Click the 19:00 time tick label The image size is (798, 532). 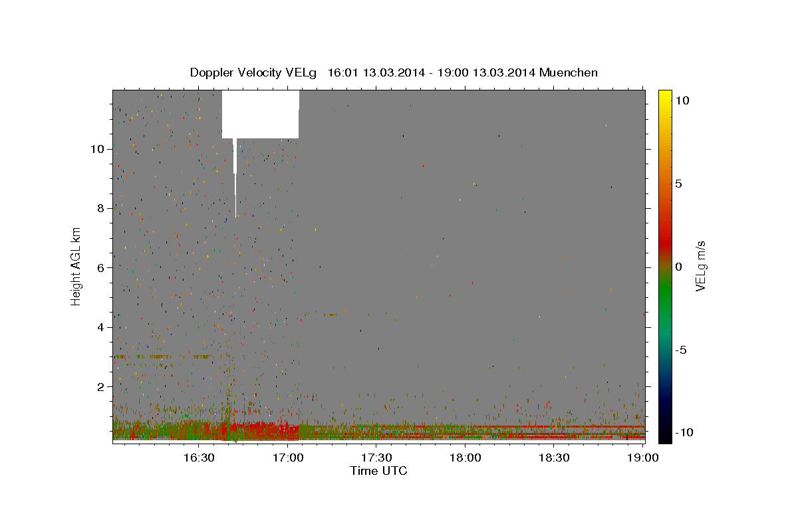tap(642, 458)
